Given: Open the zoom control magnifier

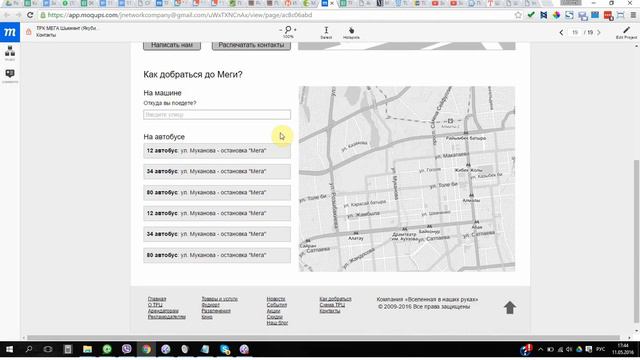Looking at the screenshot, I should click(288, 30).
